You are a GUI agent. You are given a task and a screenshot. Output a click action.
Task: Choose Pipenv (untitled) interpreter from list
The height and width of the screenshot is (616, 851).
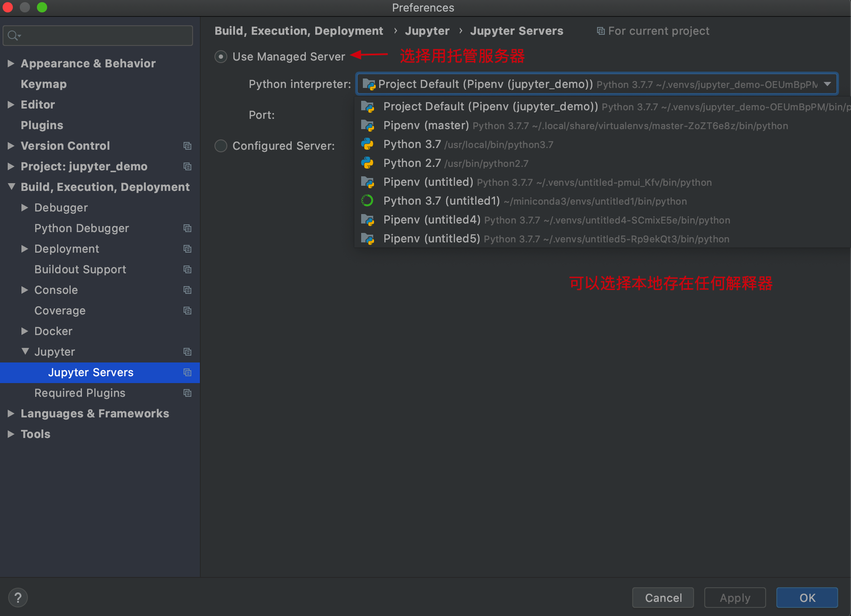[x=603, y=182]
